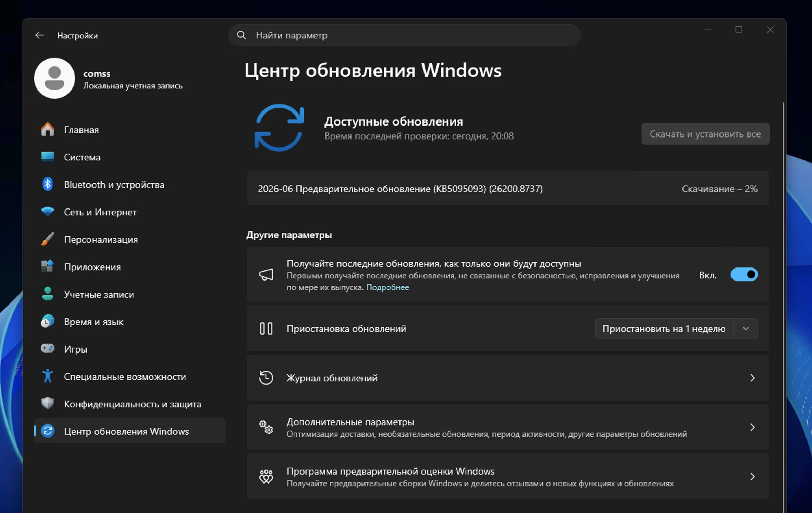
Task: Click the comss user avatar picture
Action: pyautogui.click(x=54, y=78)
